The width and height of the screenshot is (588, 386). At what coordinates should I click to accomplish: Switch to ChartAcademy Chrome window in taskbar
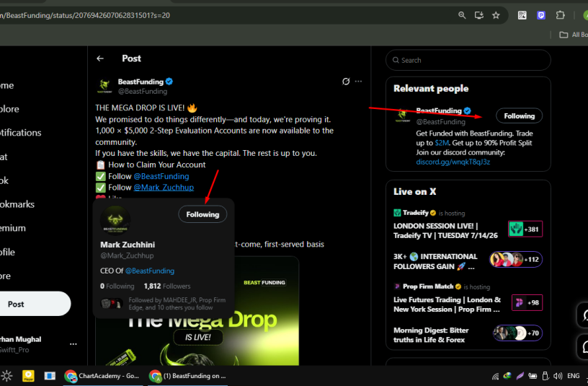point(102,376)
